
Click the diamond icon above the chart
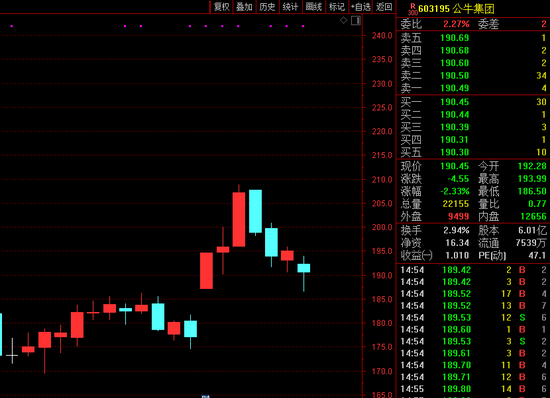tap(343, 20)
